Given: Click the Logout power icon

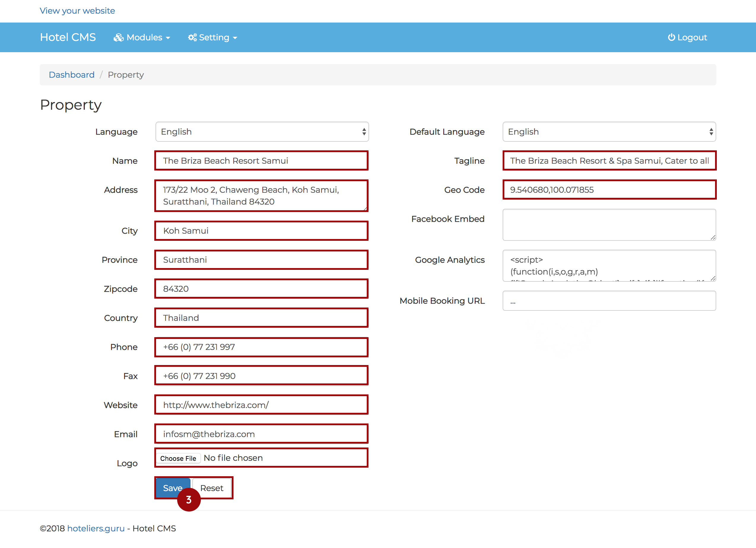Looking at the screenshot, I should click(671, 37).
